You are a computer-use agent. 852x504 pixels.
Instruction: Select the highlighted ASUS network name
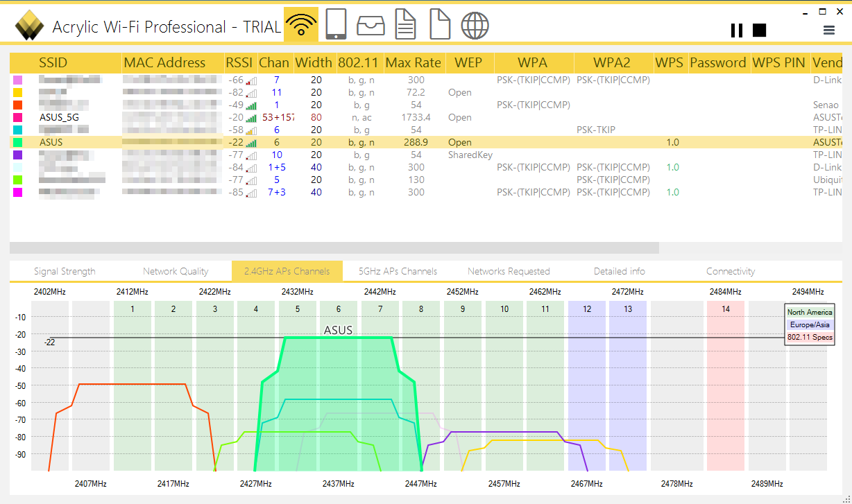coord(51,142)
